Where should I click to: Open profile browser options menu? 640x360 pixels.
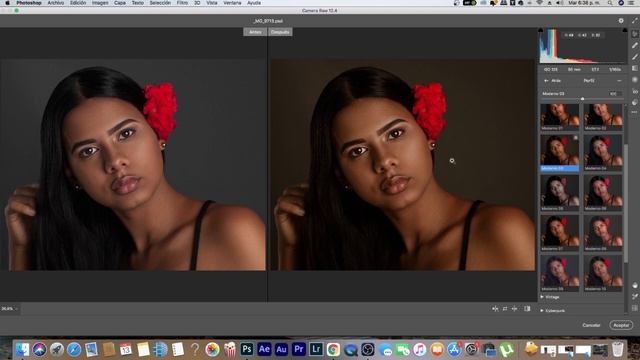619,81
